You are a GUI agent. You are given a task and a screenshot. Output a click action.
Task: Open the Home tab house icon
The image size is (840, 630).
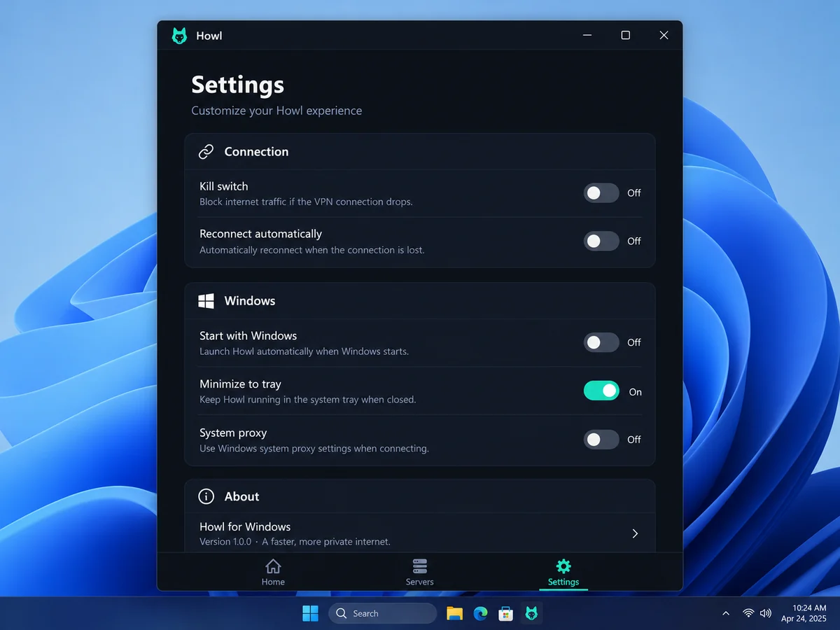pos(273,566)
